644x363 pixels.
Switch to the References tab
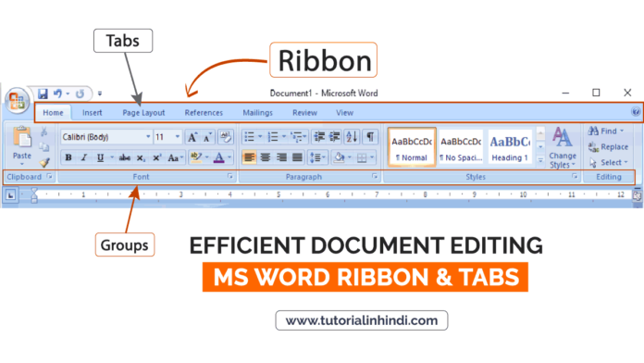pyautogui.click(x=204, y=113)
